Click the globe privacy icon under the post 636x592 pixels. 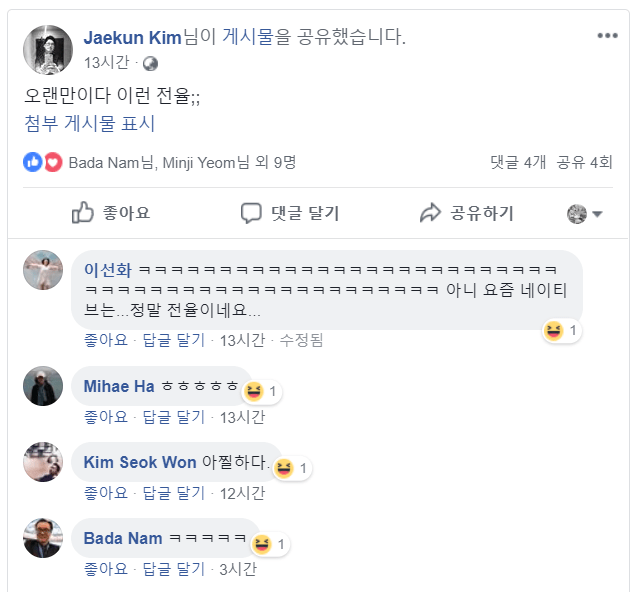[x=150, y=63]
